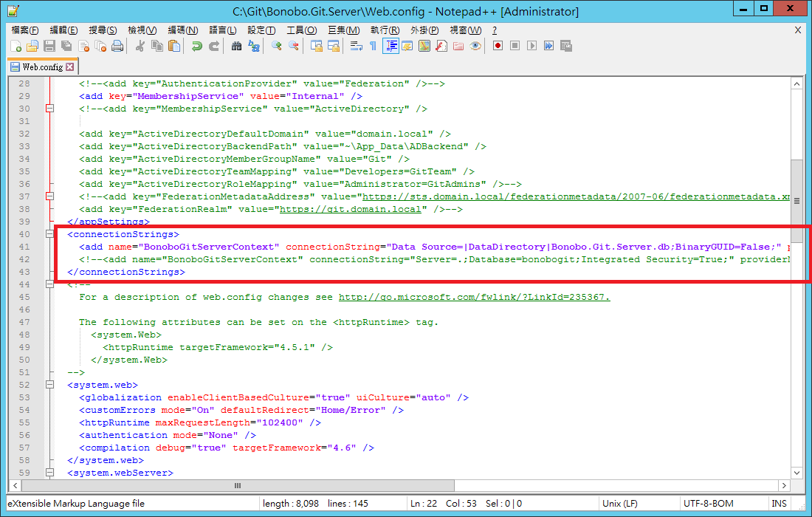Start macro recording
This screenshot has height=517, width=812.
498,46
